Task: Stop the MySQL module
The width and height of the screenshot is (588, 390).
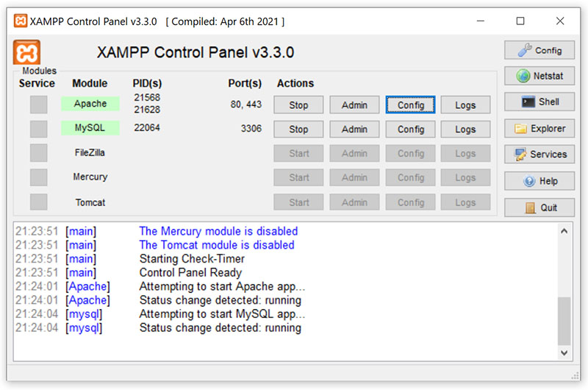Action: click(x=298, y=129)
